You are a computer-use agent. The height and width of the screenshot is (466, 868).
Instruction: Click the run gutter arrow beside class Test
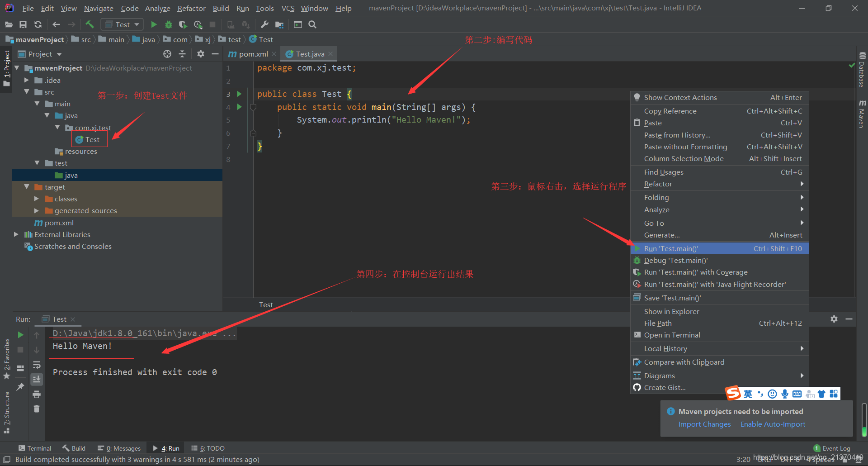pos(239,94)
